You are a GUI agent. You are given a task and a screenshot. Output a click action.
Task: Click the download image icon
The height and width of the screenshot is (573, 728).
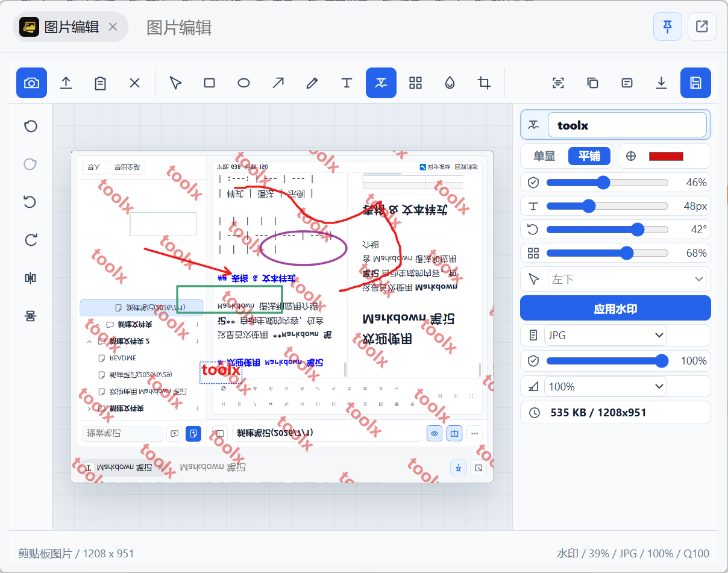661,83
